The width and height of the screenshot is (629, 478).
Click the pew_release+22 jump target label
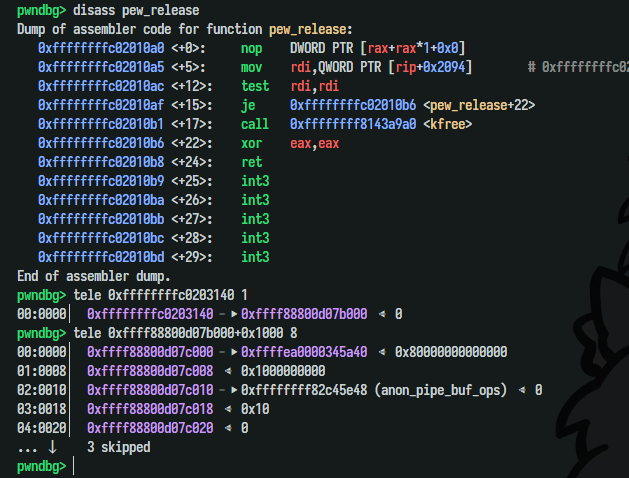(479, 105)
